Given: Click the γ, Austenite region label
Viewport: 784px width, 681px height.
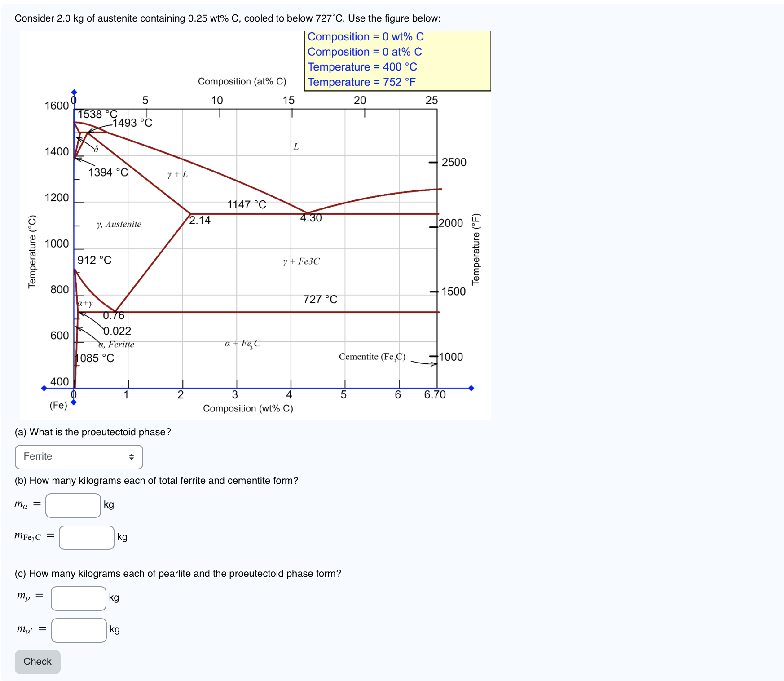Looking at the screenshot, I should (119, 224).
